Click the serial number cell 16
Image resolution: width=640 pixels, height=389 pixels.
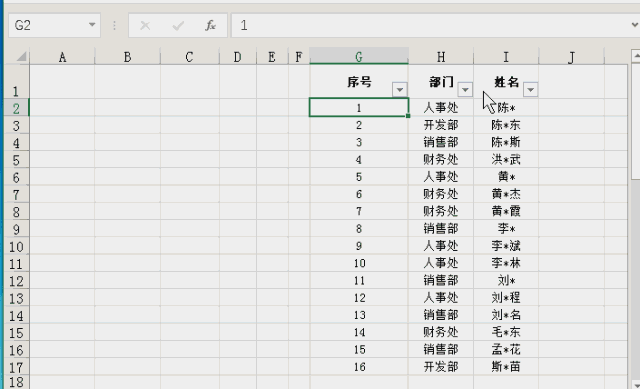click(359, 367)
